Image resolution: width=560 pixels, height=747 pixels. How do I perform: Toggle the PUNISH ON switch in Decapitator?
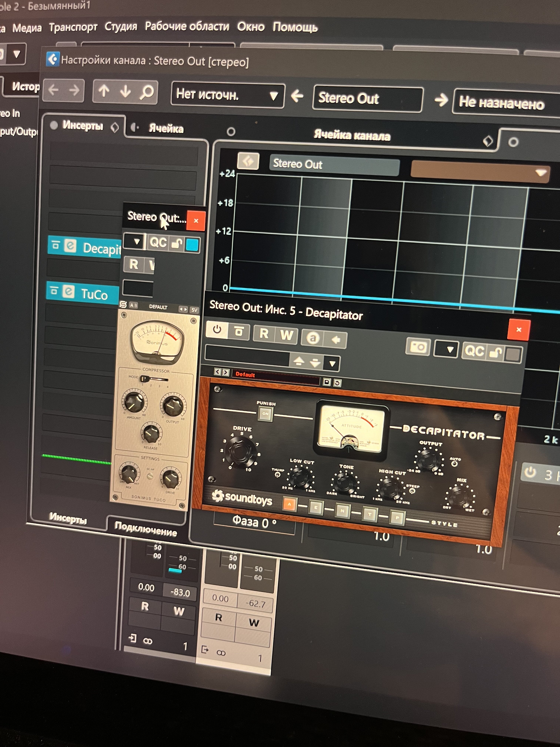pyautogui.click(x=265, y=414)
